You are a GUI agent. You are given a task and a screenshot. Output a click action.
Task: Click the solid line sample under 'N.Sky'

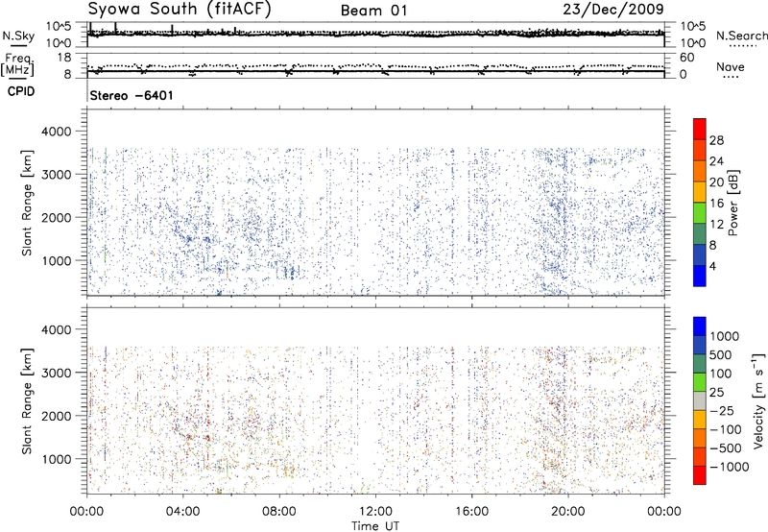coord(18,46)
